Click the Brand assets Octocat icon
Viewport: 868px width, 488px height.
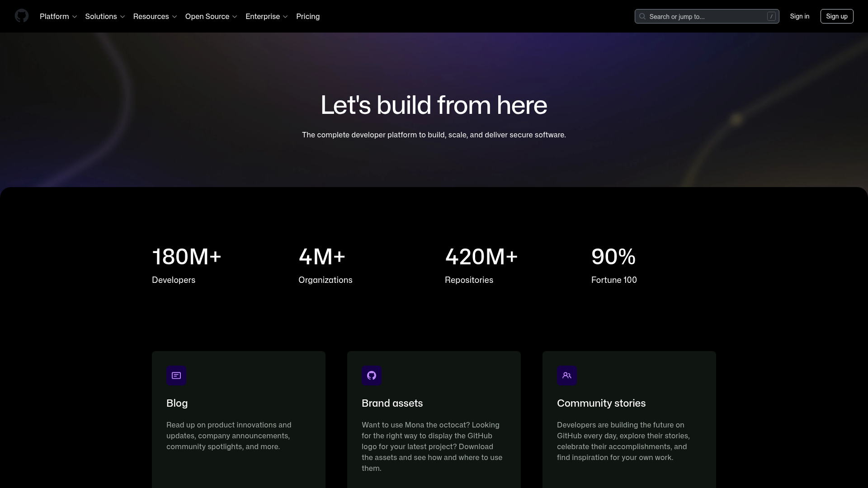point(372,375)
